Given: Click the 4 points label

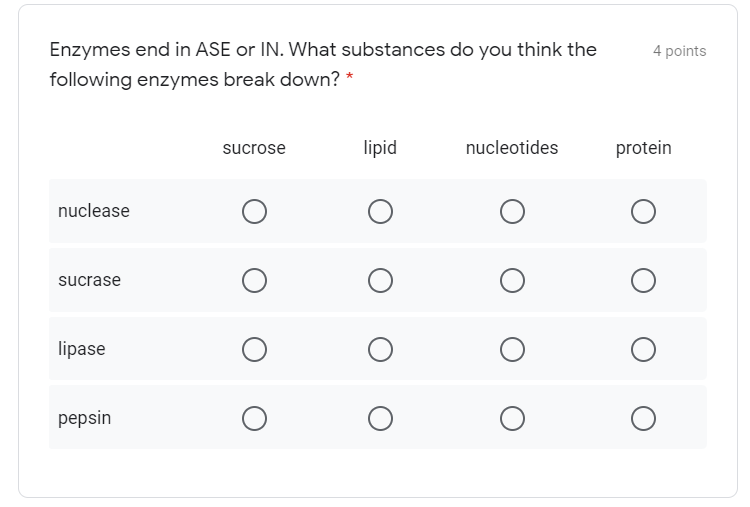Looking at the screenshot, I should pyautogui.click(x=679, y=51).
